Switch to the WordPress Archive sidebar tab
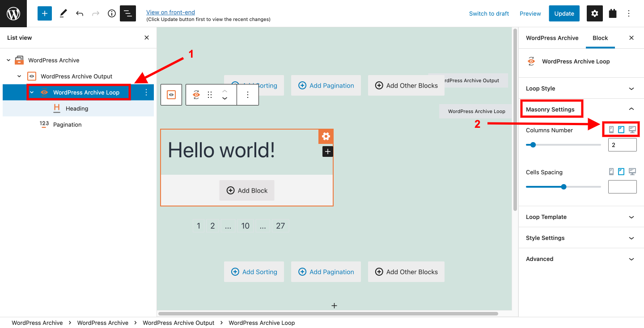This screenshot has width=644, height=328. point(552,38)
